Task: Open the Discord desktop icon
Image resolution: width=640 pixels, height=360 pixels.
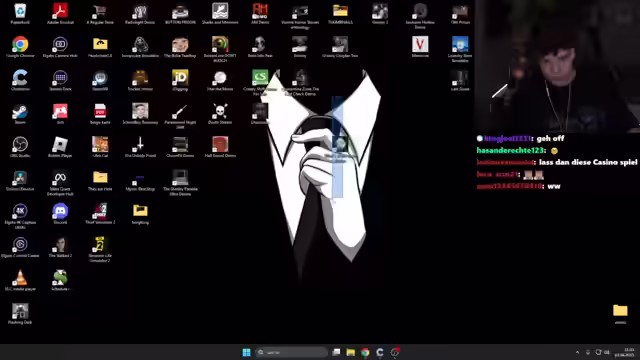Action: click(x=60, y=213)
